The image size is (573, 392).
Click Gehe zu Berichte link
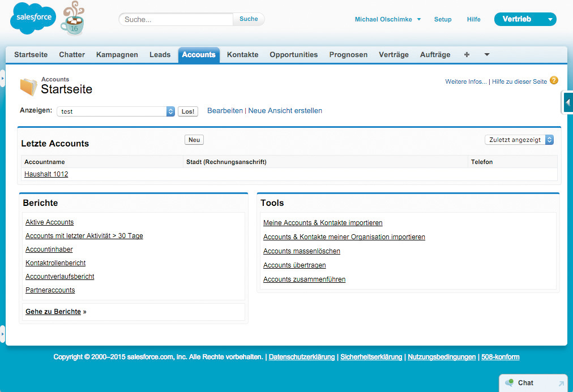coord(53,311)
